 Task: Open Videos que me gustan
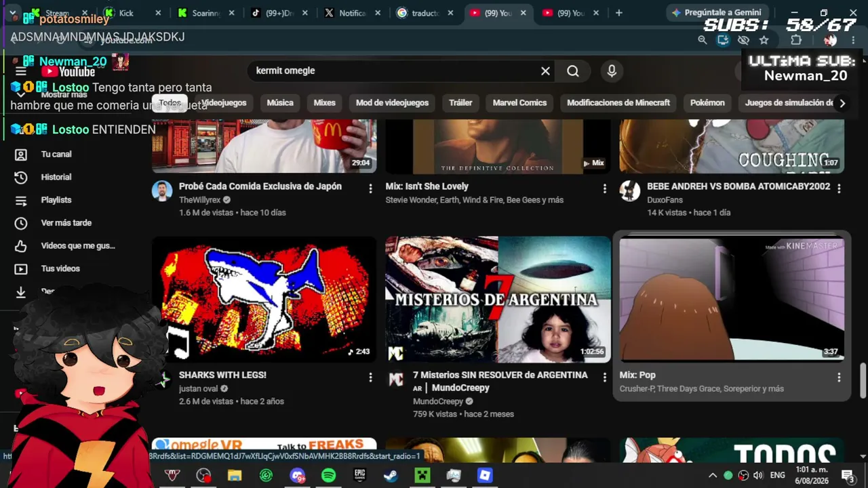click(78, 246)
